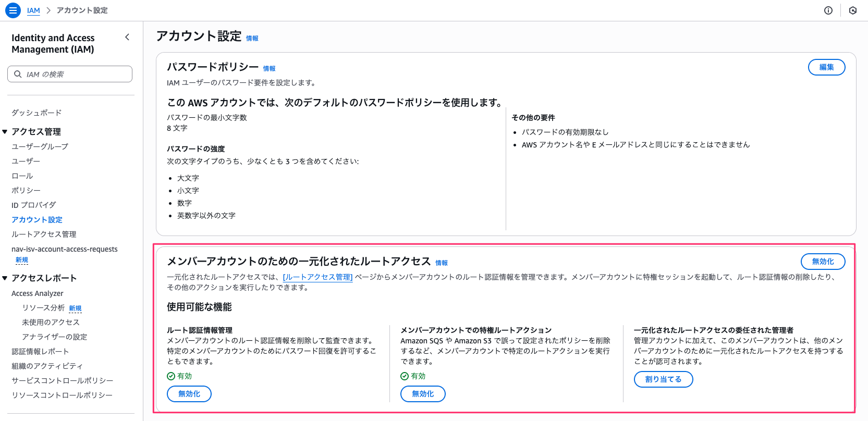Image resolution: width=868 pixels, height=421 pixels.
Task: Collapse the アクセスレポート section
Action: tap(5, 278)
